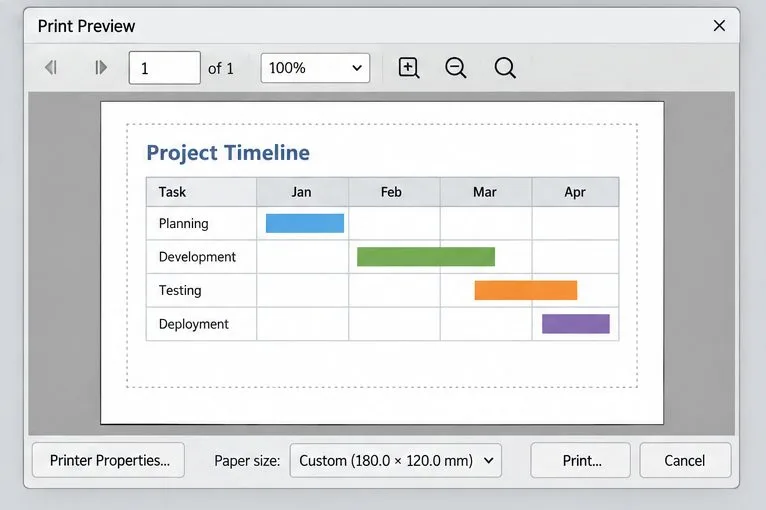Go to the previous page arrow
766x510 pixels.
[51, 67]
